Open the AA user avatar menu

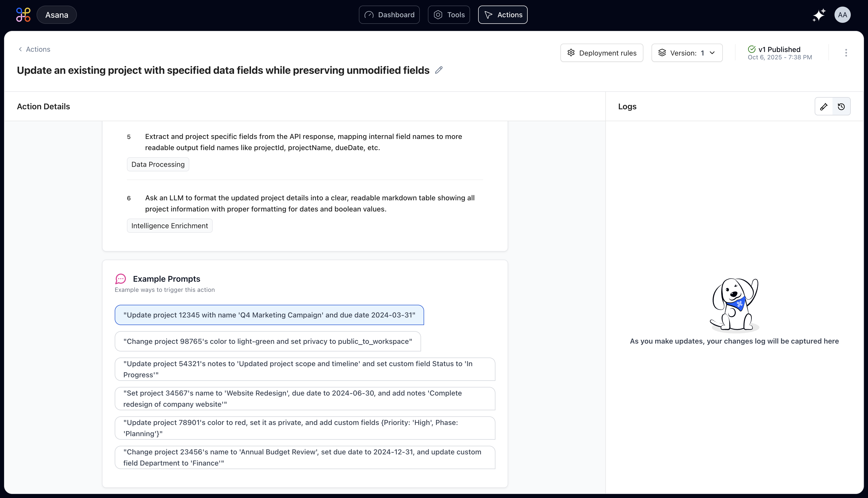[842, 15]
